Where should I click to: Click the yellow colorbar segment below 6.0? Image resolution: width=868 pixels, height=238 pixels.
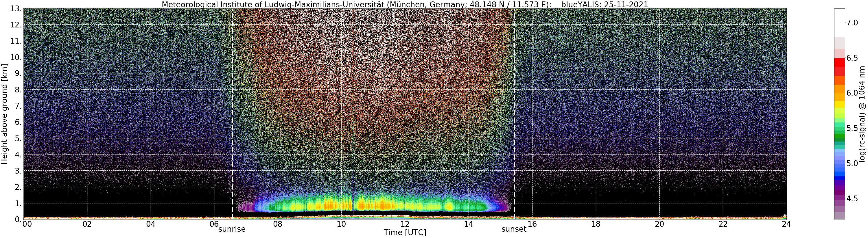(839, 104)
